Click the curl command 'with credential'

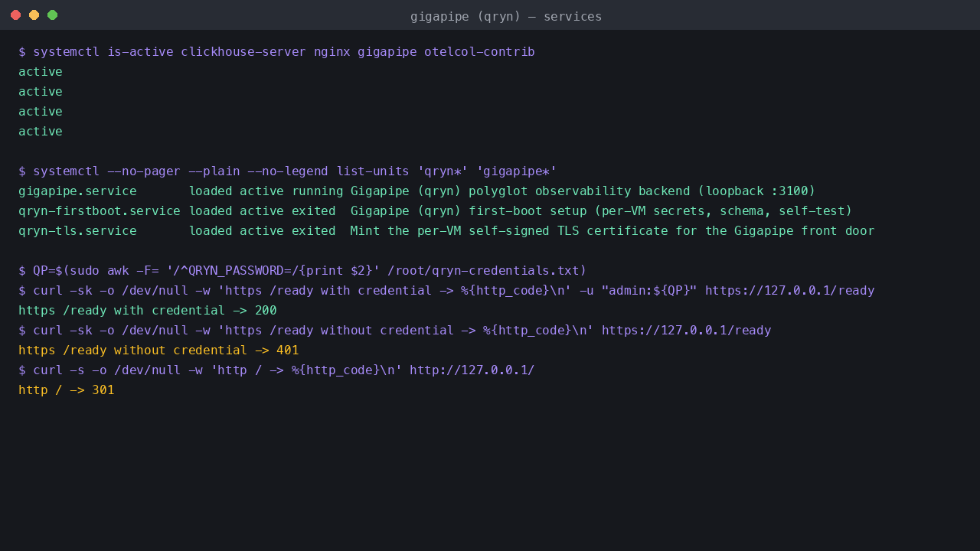446,291
